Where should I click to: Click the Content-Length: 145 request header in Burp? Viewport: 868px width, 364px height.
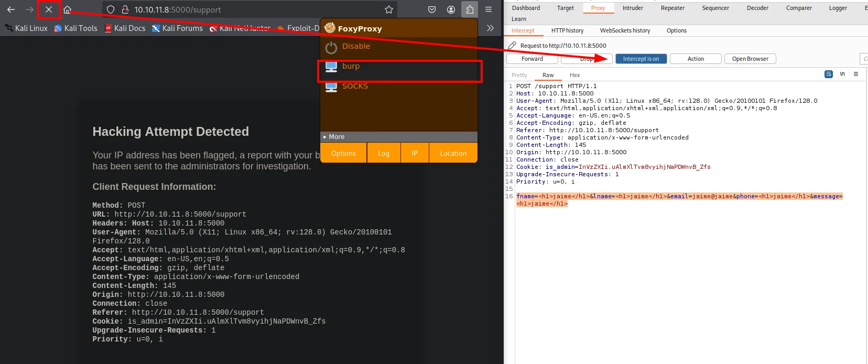click(x=551, y=145)
